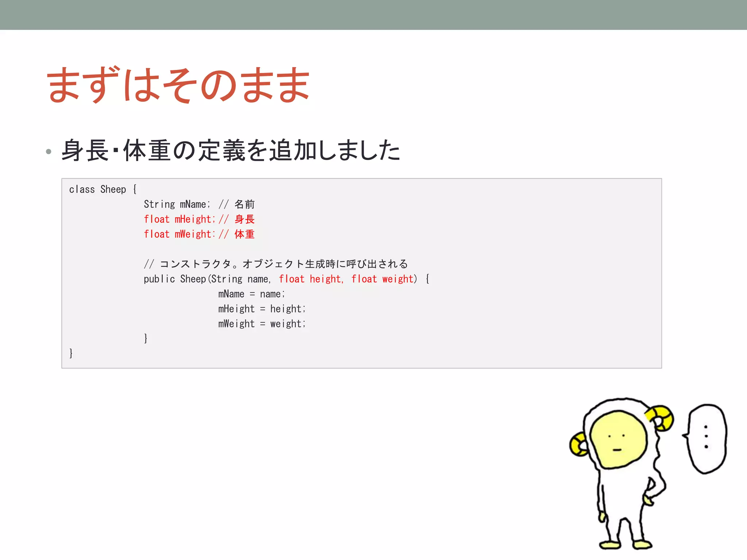Select the コンストラクタ comment line
The height and width of the screenshot is (560, 747).
pos(276,264)
